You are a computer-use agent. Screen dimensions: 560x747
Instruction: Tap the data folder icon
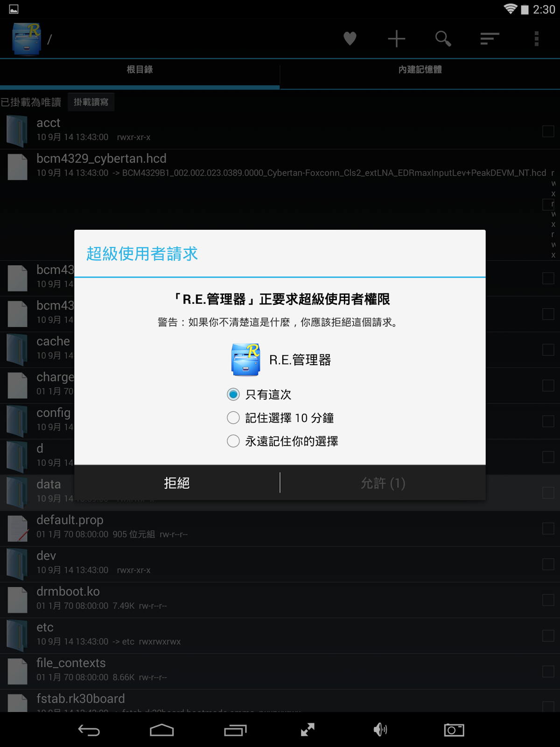tap(17, 492)
